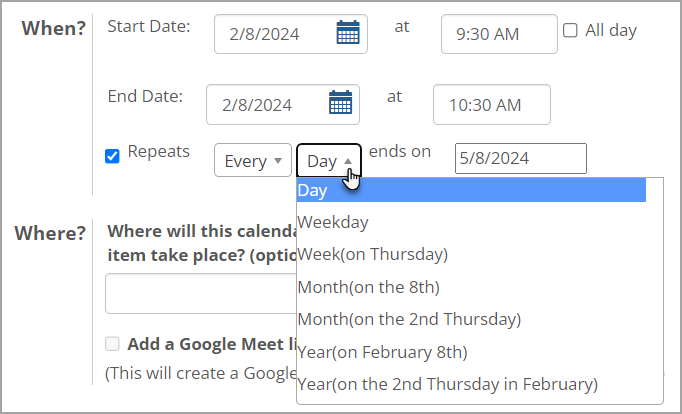Choose the Weekday repeat option
682x414 pixels.
(x=333, y=222)
